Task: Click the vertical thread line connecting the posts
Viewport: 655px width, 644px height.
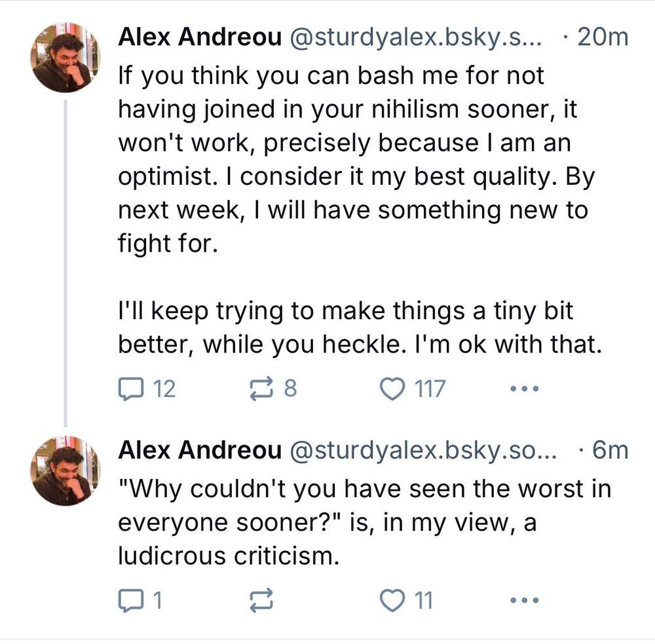Action: coord(66,262)
